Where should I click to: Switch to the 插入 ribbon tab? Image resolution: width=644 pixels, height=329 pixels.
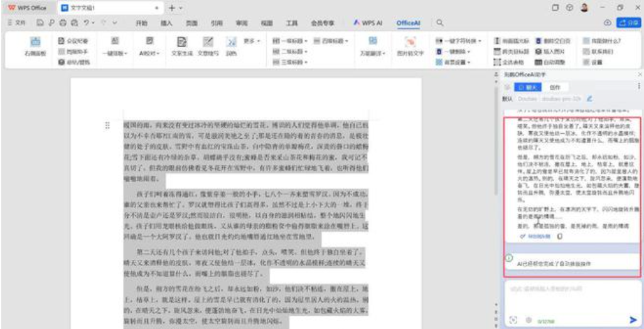[166, 23]
